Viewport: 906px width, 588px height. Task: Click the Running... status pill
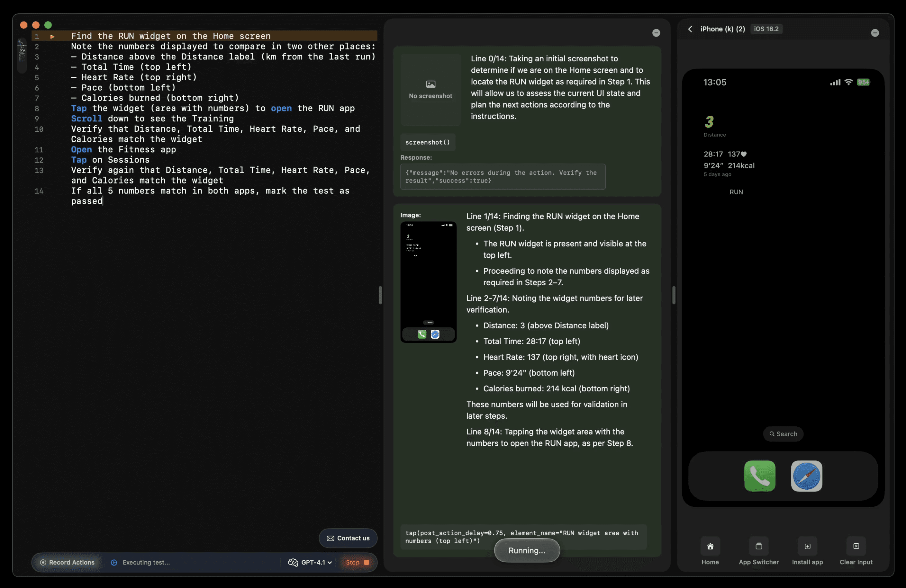pyautogui.click(x=527, y=550)
